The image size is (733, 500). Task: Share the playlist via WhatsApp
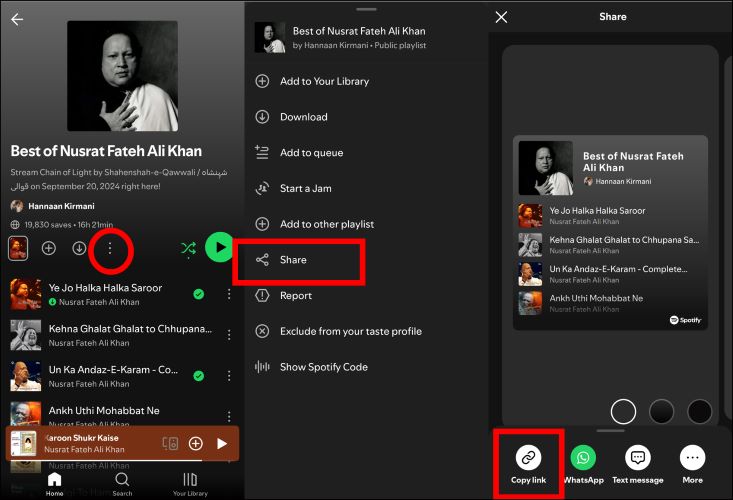point(583,464)
